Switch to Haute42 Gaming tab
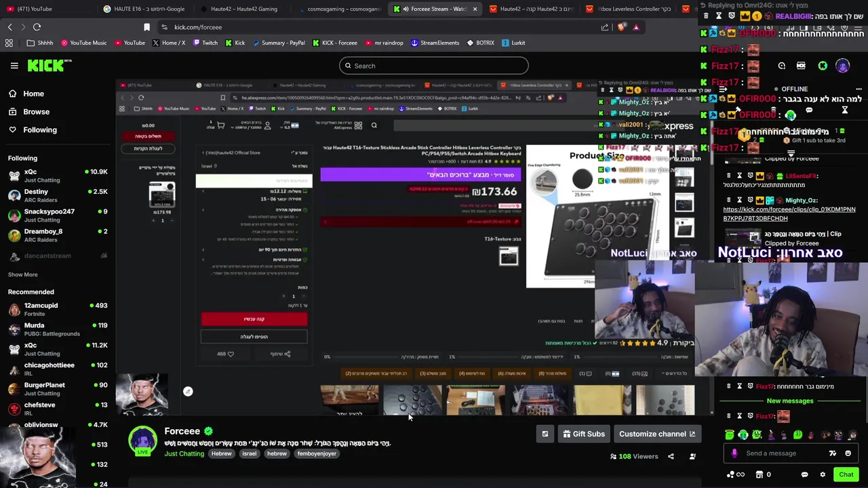The height and width of the screenshot is (488, 868). coord(244,9)
